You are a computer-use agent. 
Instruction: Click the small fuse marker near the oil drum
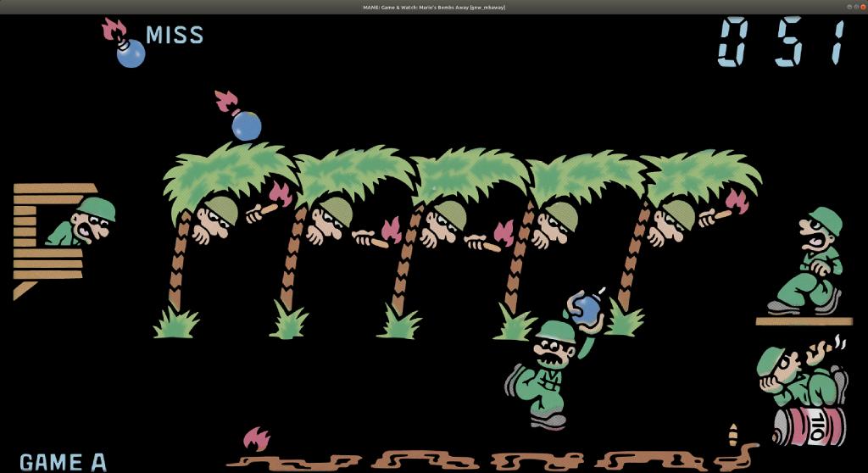click(734, 436)
